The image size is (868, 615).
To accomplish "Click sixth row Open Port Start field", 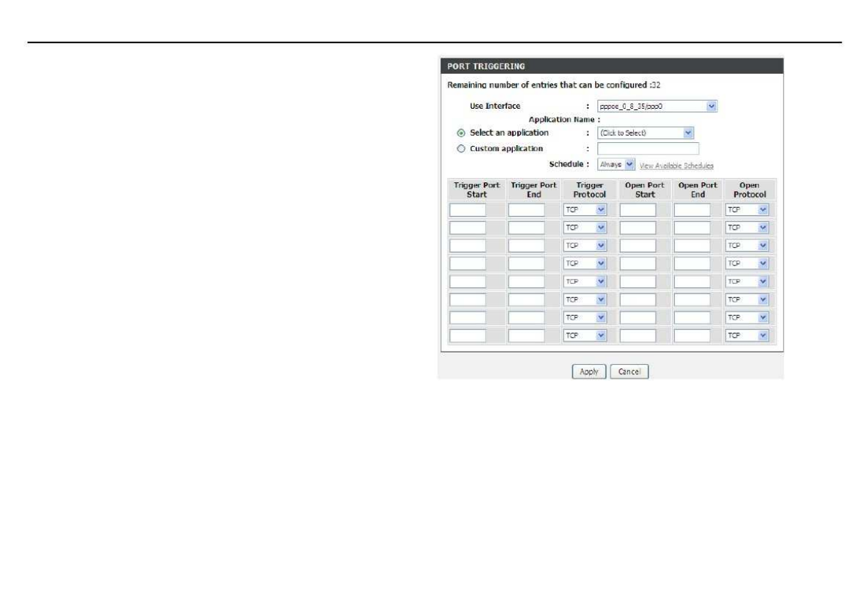I will pyautogui.click(x=638, y=299).
